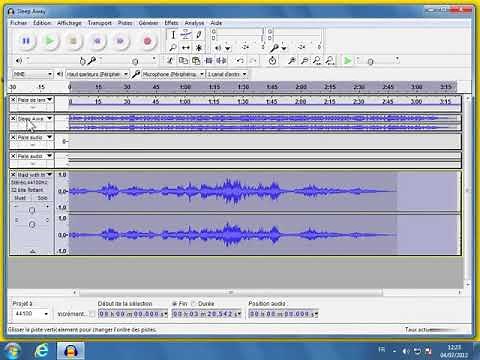Open the Microphone input device dropdown
Screen dimensions: 480x360
click(173, 74)
